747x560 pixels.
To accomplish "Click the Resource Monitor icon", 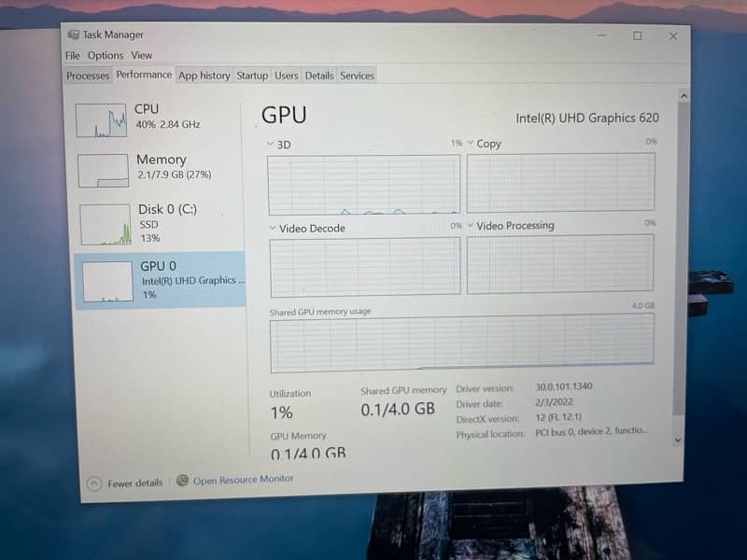I will tap(183, 481).
